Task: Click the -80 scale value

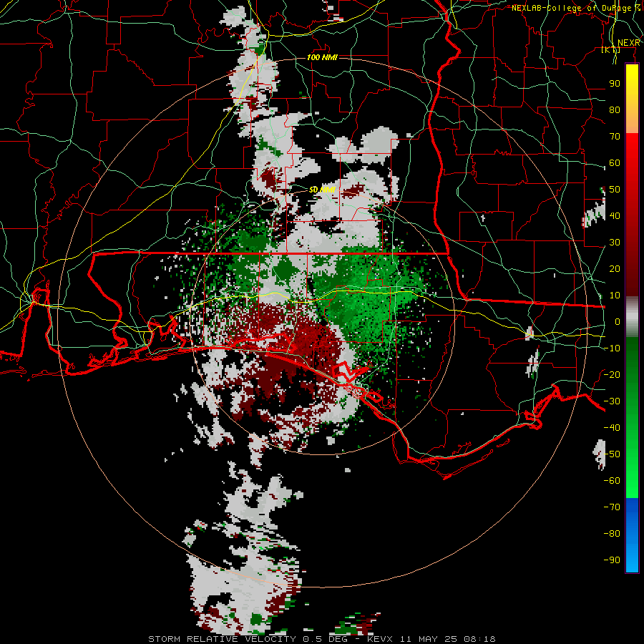Action: pyautogui.click(x=612, y=534)
